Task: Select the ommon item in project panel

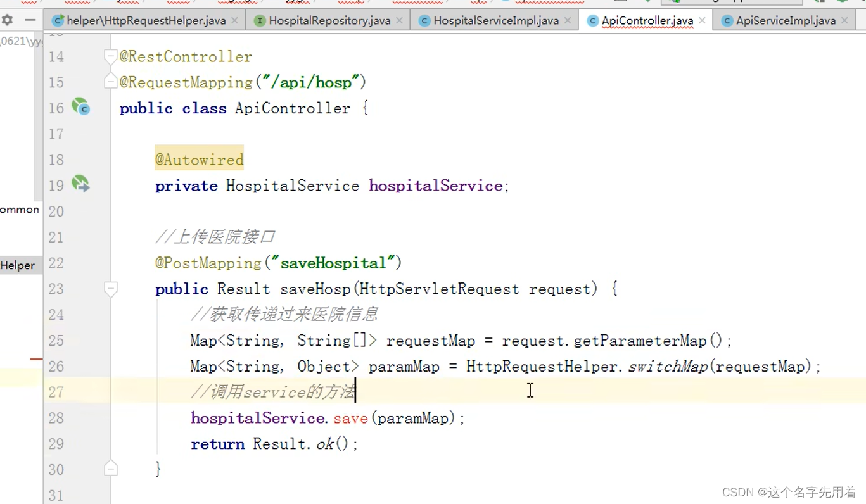Action: pos(20,210)
